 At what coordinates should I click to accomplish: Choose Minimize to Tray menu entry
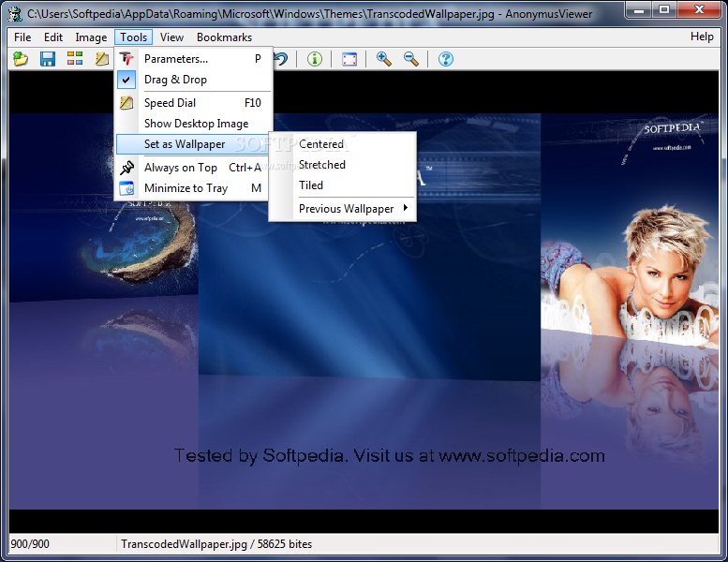192,188
